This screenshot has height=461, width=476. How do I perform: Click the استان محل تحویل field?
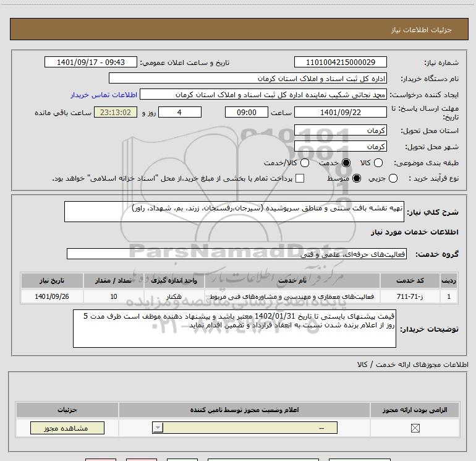[340, 131]
